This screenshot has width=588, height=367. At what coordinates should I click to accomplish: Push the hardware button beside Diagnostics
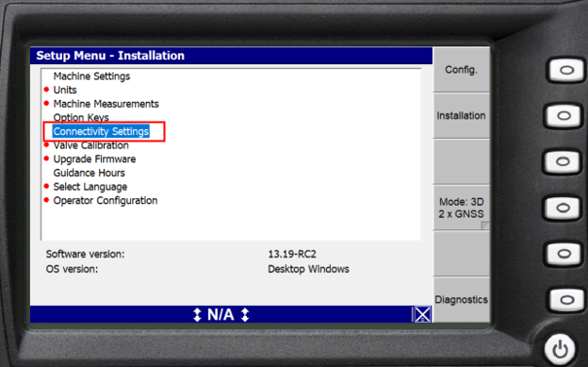566,300
